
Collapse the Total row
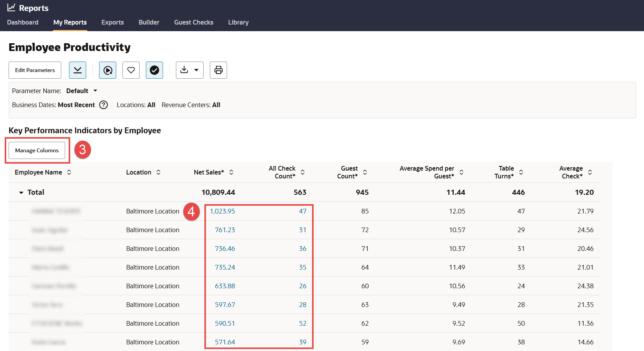[x=21, y=192]
